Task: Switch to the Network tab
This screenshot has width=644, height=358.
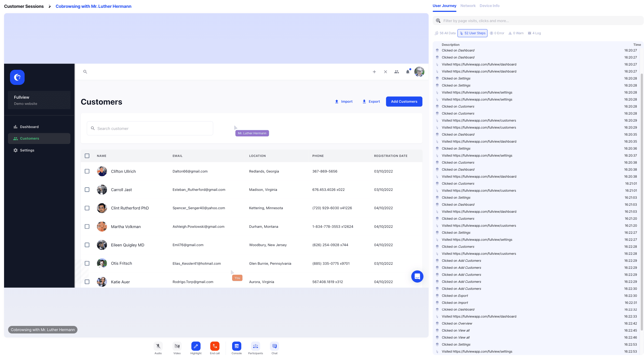Action: [x=468, y=6]
